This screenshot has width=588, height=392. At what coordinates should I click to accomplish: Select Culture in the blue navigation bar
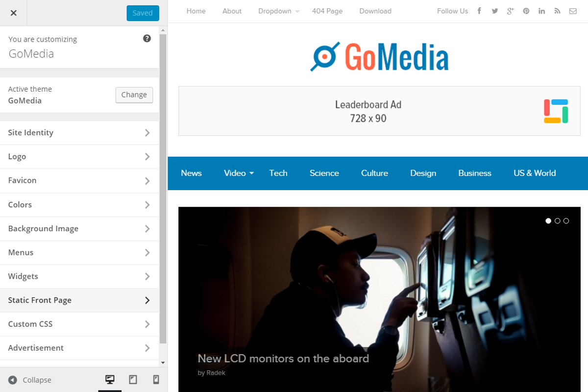tap(374, 173)
